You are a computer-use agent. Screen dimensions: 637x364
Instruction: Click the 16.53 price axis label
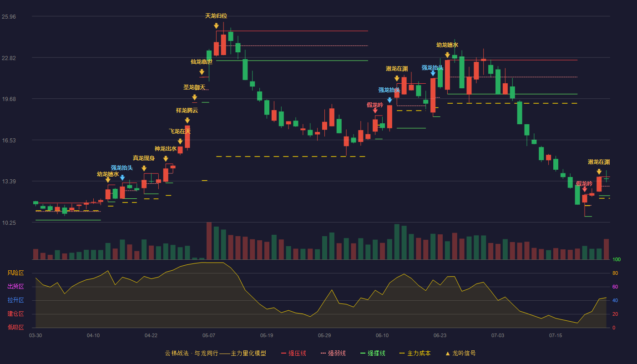pos(9,141)
